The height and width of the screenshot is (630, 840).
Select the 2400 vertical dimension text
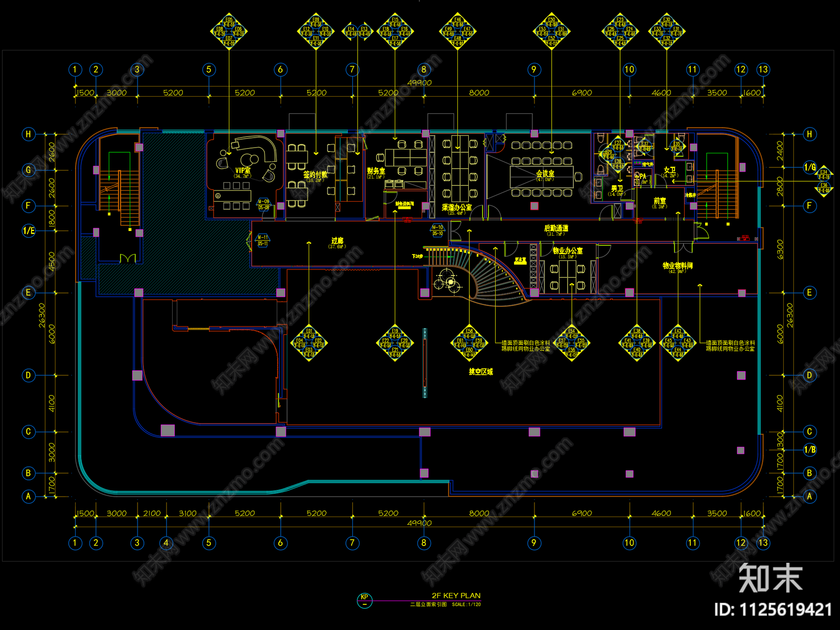pos(780,151)
